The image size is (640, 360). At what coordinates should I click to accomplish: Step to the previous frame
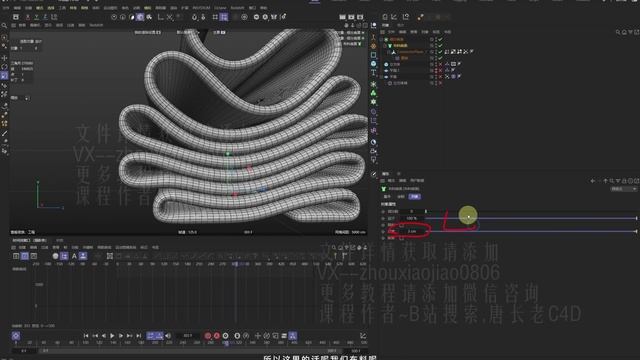coord(104,336)
